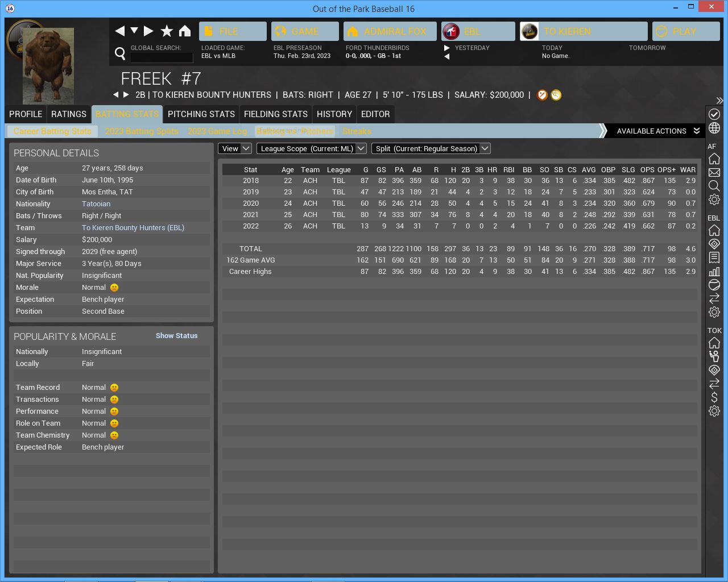Open the EBL bar chart statistics icon
Viewport: 728px width, 582px height.
click(714, 271)
